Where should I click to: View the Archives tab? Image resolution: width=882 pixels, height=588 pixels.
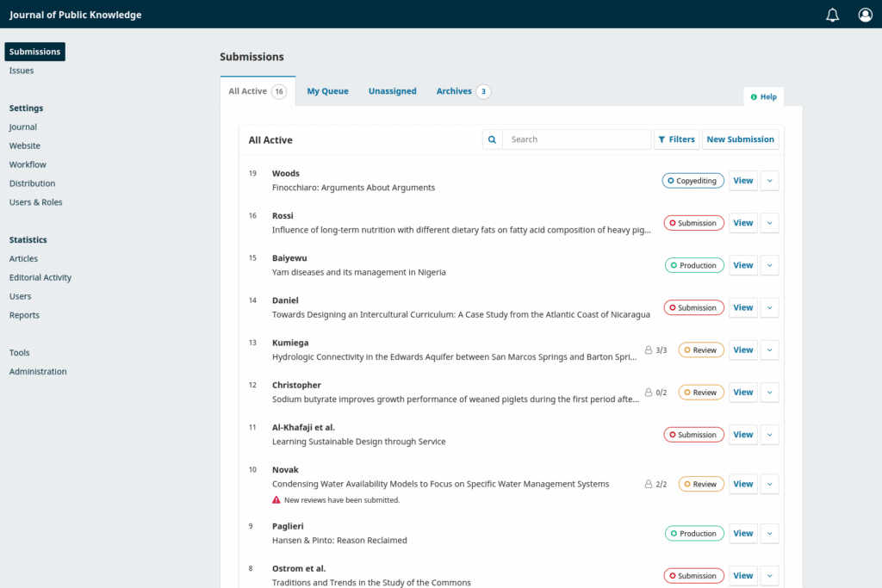coord(453,90)
